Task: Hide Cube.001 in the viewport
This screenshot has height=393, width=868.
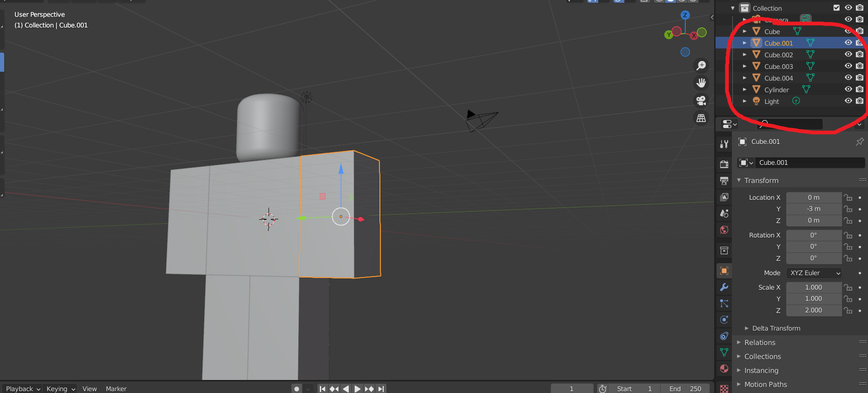Action: 848,43
